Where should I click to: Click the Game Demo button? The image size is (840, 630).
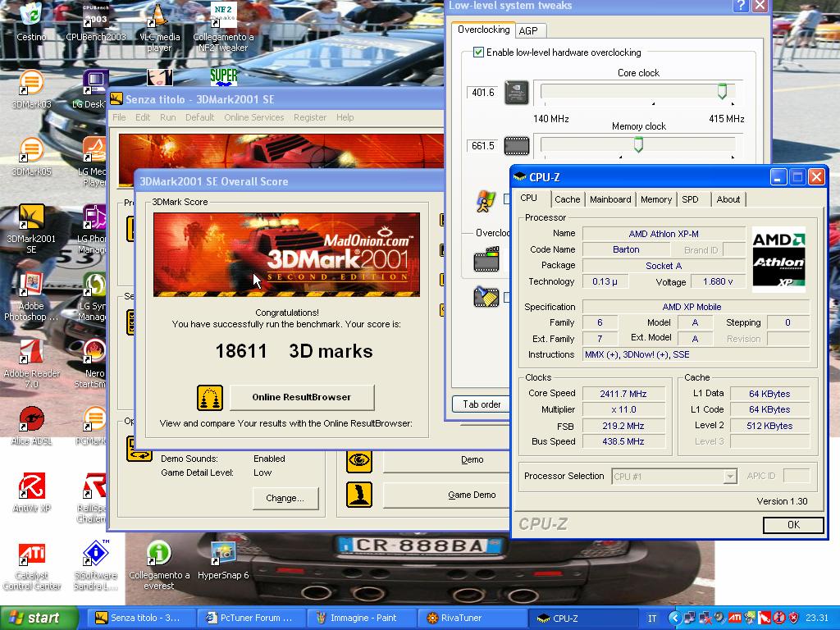click(447, 495)
